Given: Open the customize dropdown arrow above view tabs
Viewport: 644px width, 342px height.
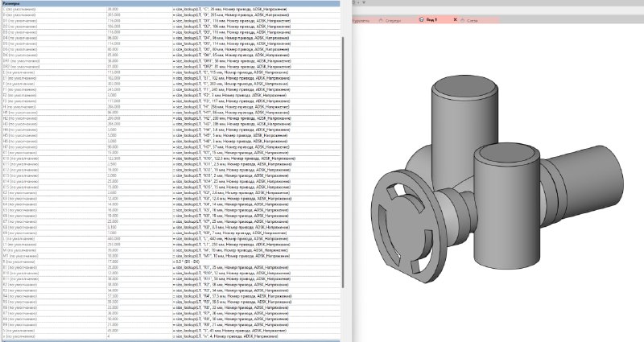Looking at the screenshot, I should pos(364,2).
